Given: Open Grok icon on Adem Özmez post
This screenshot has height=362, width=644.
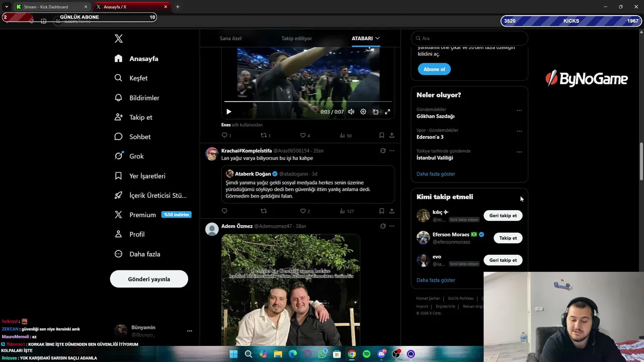Looking at the screenshot, I should [x=383, y=226].
